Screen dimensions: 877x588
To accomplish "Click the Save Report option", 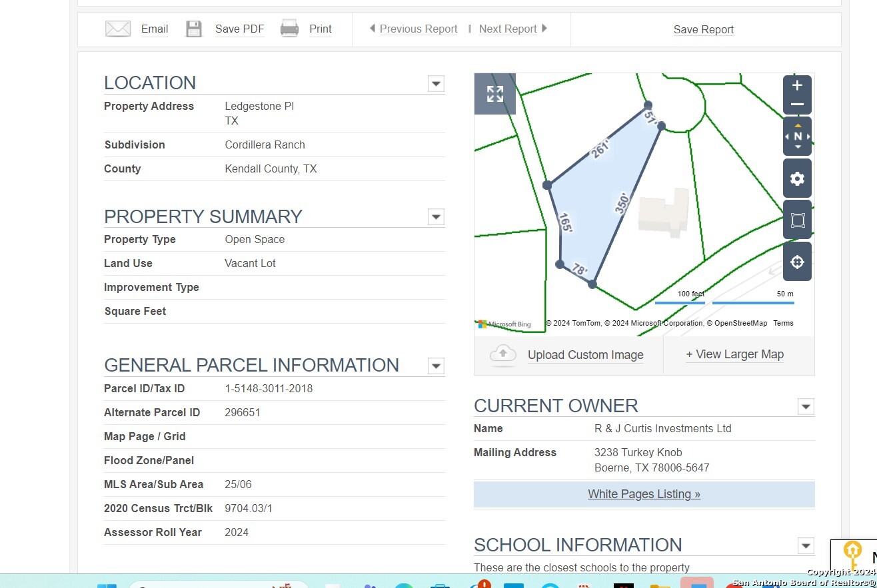I will tap(703, 29).
